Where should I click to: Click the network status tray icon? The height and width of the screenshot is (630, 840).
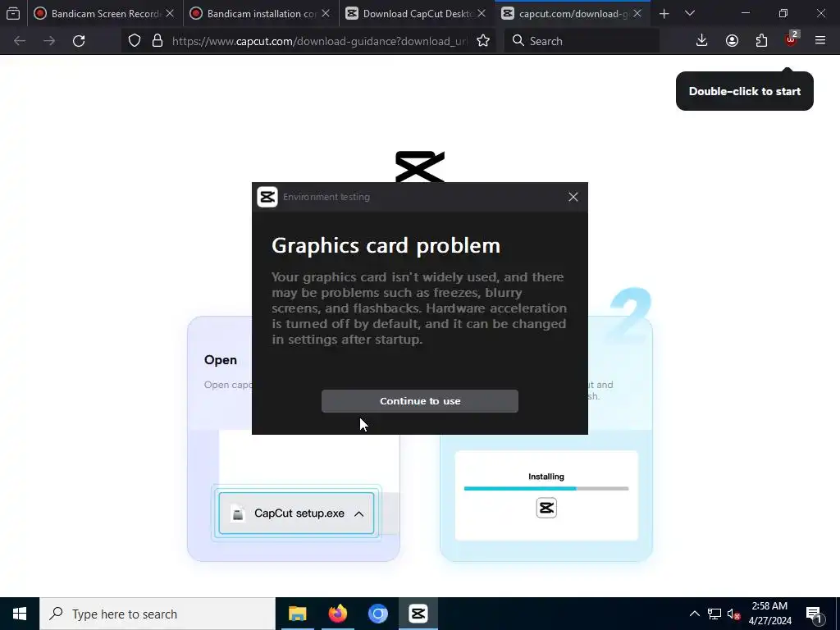714,614
